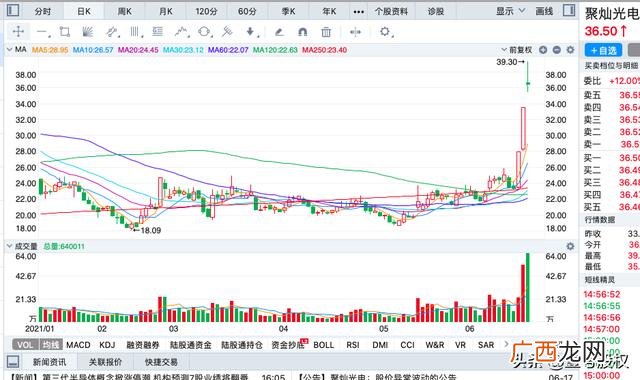Select the ruler measurement tool

click(227, 31)
